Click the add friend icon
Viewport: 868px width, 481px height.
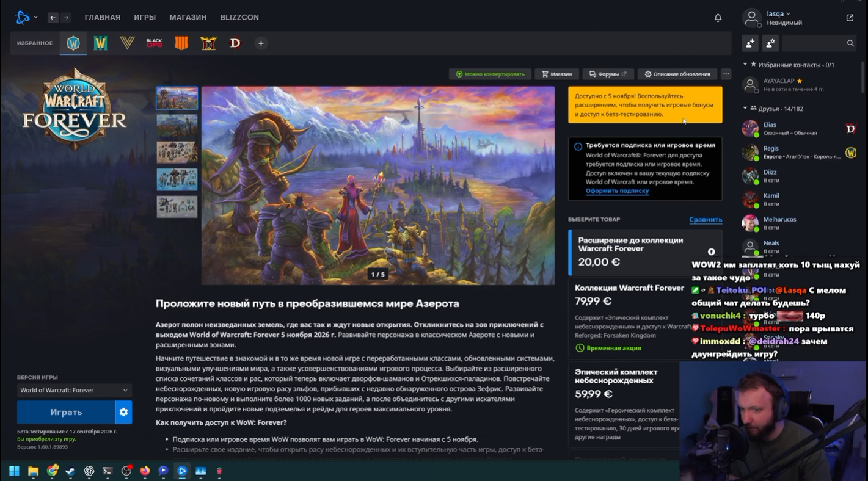point(750,43)
